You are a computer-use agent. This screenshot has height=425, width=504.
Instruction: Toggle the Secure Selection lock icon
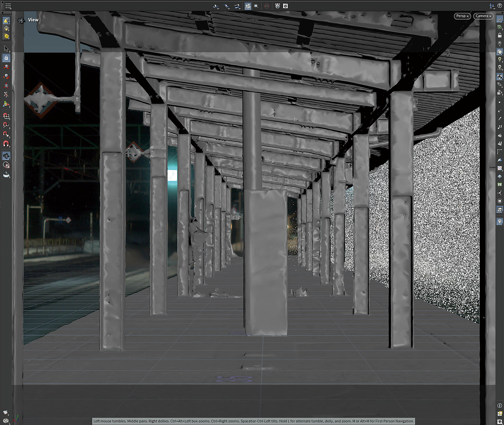6,58
